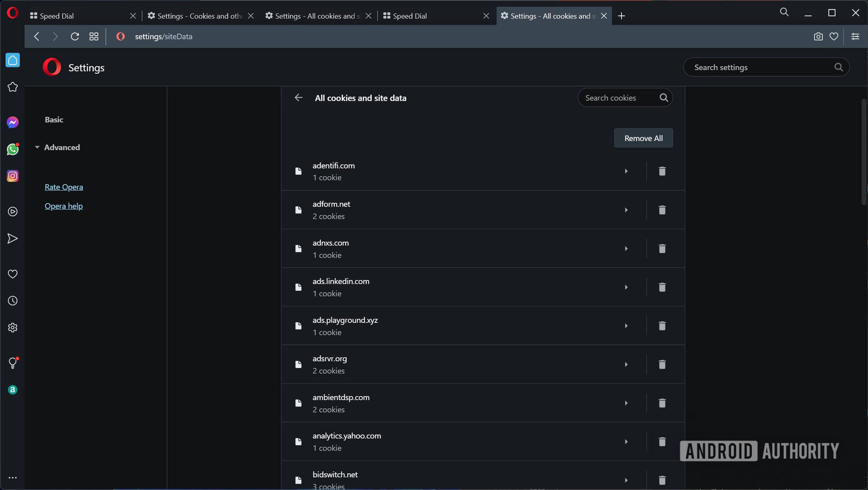Open the home sidebar icon
Image resolution: width=868 pixels, height=490 pixels.
click(13, 60)
